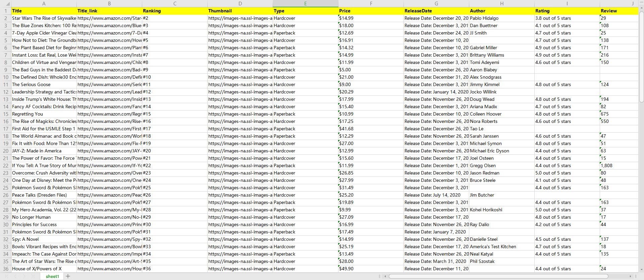
Task: Click the vertical scrollbar thumb
Action: [x=641, y=57]
